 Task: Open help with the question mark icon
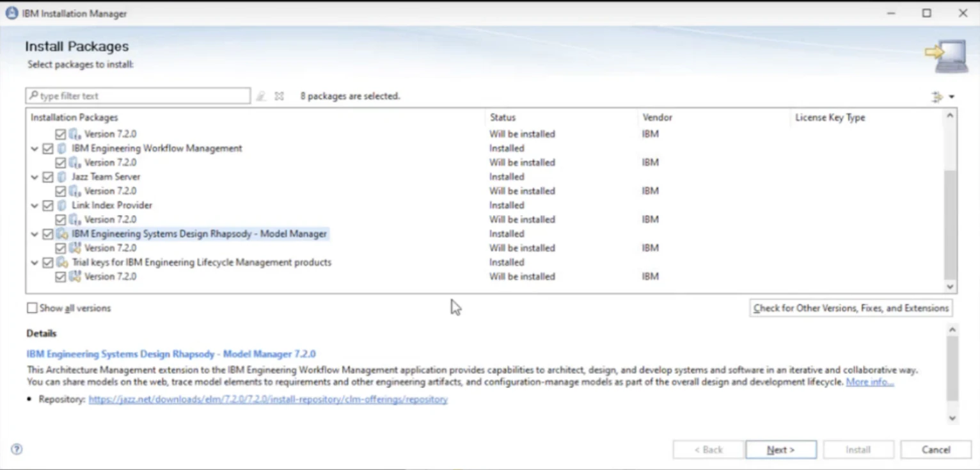point(17,450)
